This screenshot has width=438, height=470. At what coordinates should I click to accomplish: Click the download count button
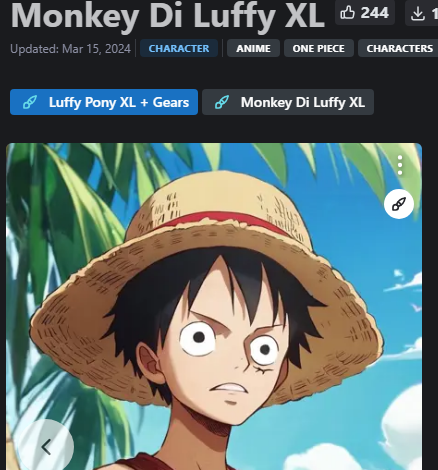click(x=421, y=13)
